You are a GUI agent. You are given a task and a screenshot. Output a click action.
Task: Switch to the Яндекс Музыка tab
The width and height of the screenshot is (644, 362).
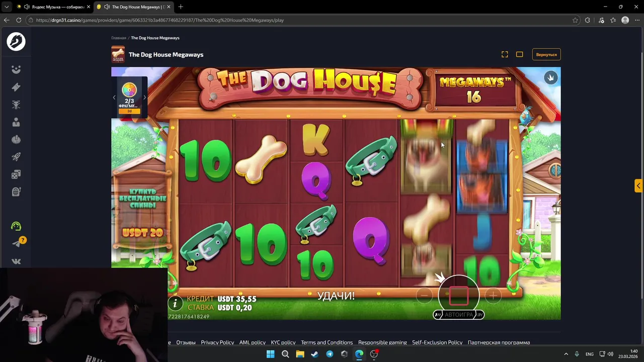pos(53,7)
